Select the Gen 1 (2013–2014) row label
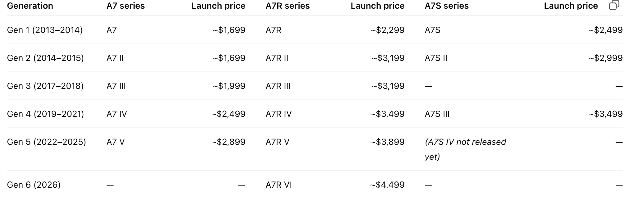The width and height of the screenshot is (644, 202). [x=45, y=30]
